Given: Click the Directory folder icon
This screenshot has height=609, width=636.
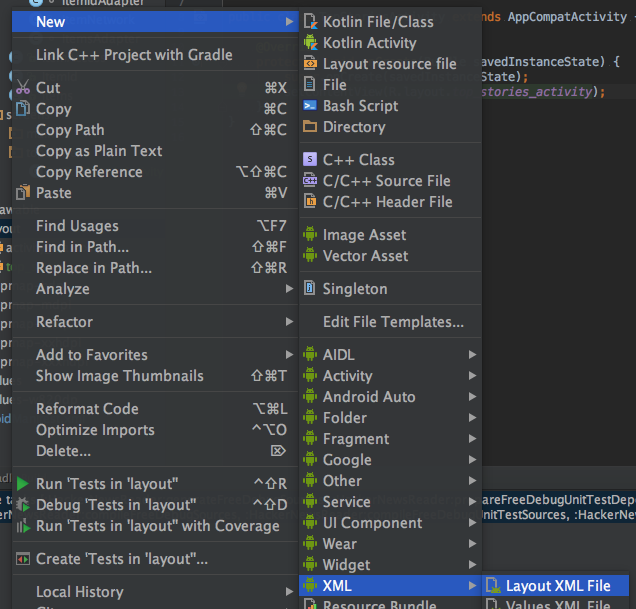Looking at the screenshot, I should [310, 126].
